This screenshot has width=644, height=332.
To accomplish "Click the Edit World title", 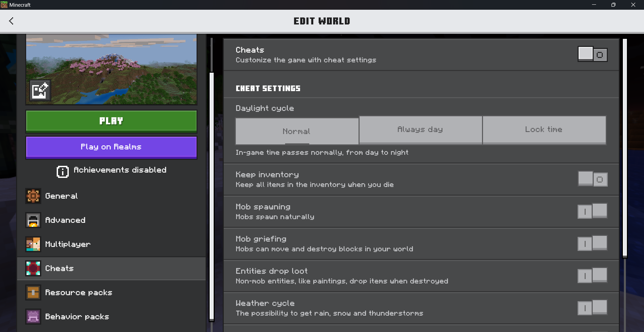I will [x=322, y=21].
